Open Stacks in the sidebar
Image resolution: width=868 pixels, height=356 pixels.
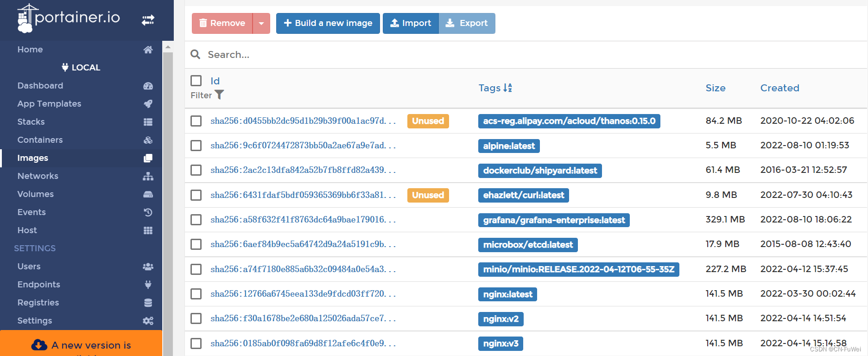coord(31,122)
